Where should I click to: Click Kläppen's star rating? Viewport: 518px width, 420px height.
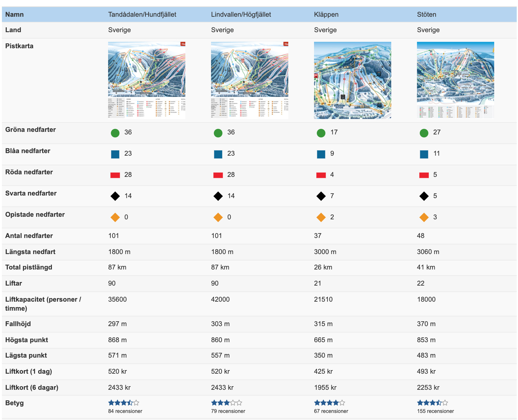click(329, 403)
